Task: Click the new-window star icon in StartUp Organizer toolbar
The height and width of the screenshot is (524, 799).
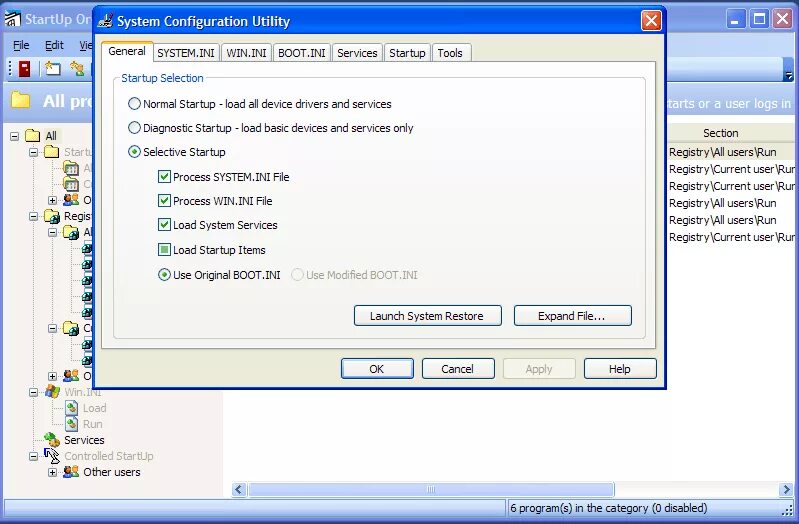Action: tap(52, 68)
